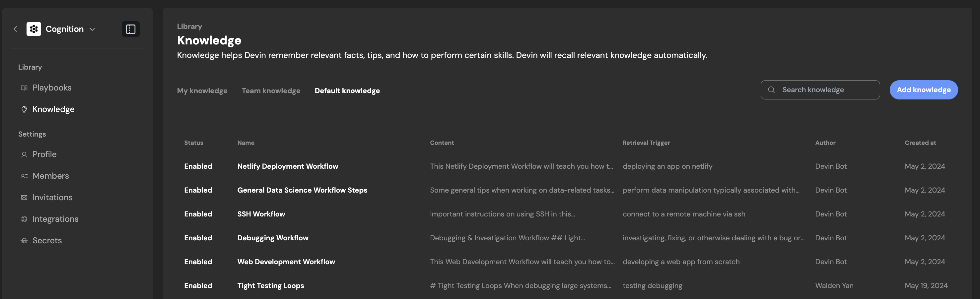
Task: Click the Integrations gear icon
Action: [24, 219]
